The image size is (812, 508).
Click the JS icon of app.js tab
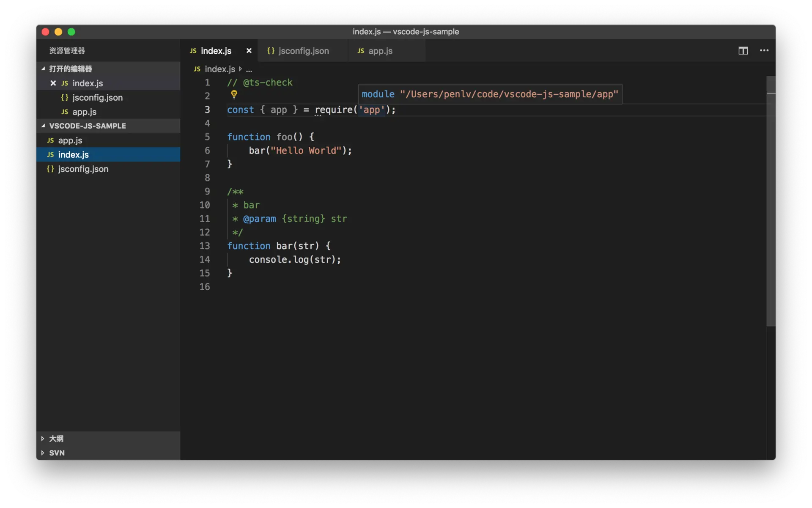coord(361,51)
